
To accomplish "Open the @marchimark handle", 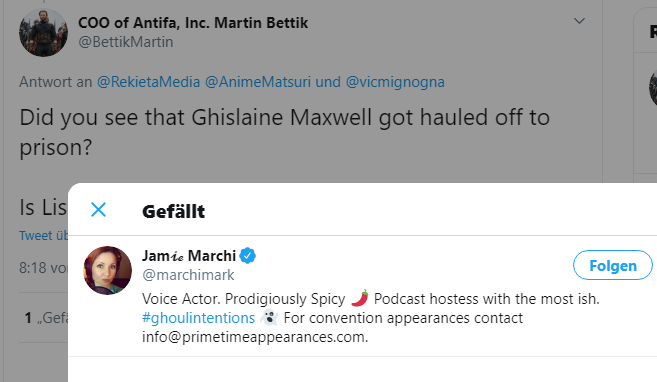I will [188, 275].
